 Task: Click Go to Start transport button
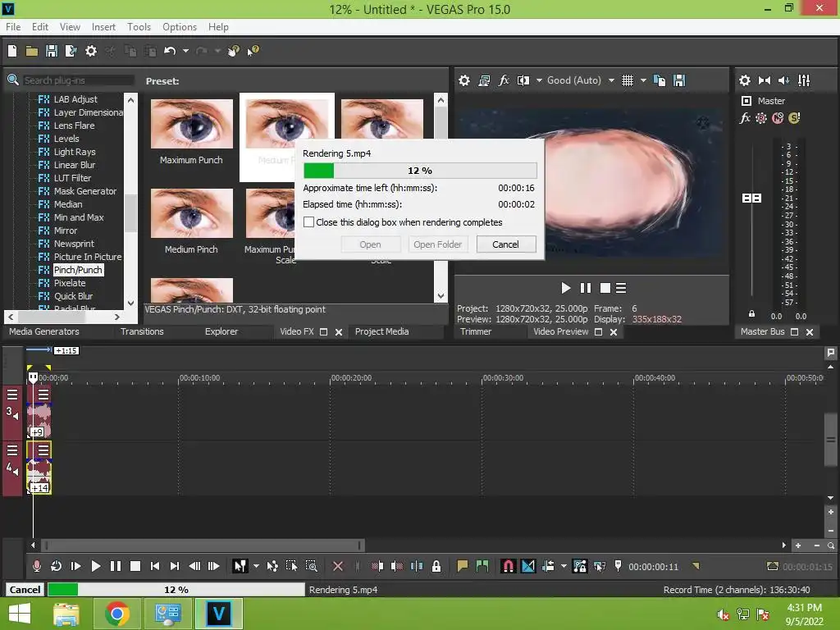(x=155, y=566)
